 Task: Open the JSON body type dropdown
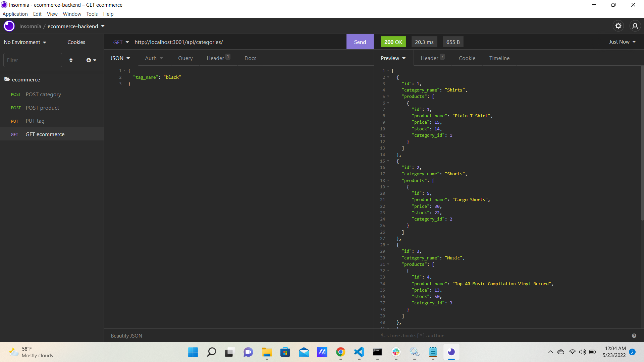[120, 58]
